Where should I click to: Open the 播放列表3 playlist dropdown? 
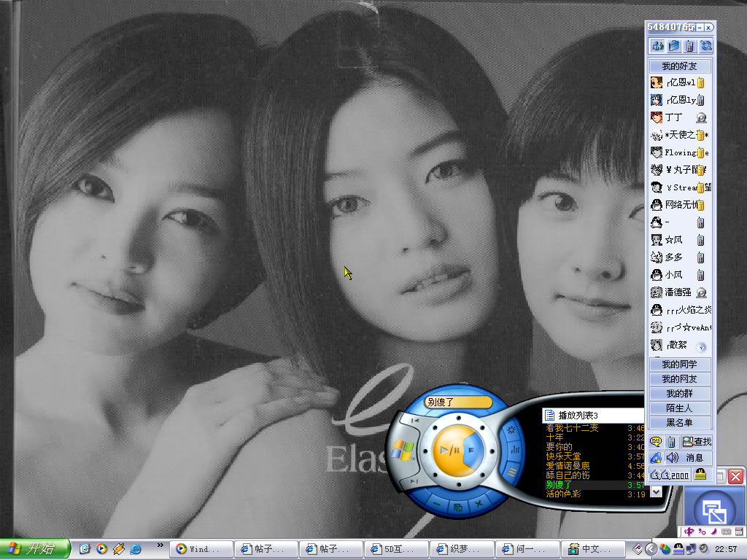(x=593, y=415)
